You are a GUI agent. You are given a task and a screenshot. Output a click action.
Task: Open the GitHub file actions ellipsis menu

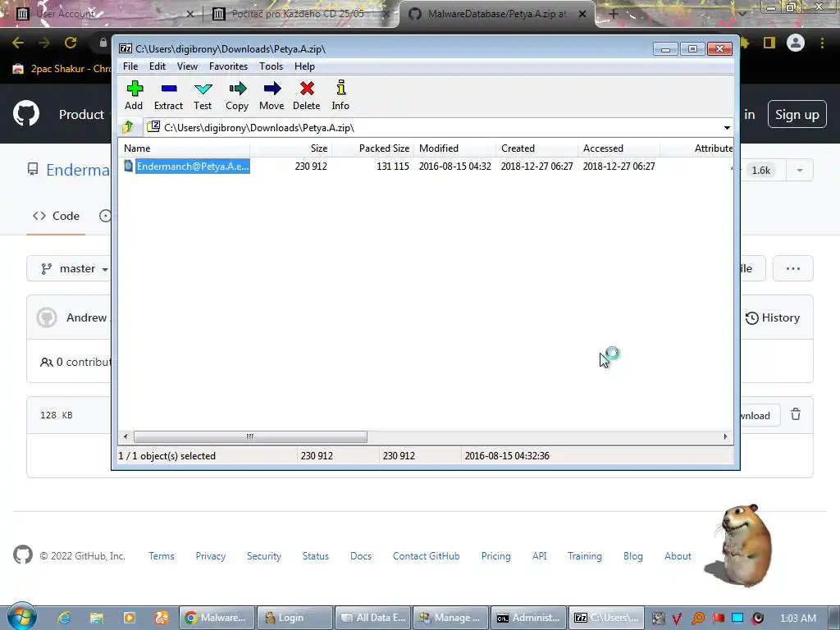coord(793,268)
